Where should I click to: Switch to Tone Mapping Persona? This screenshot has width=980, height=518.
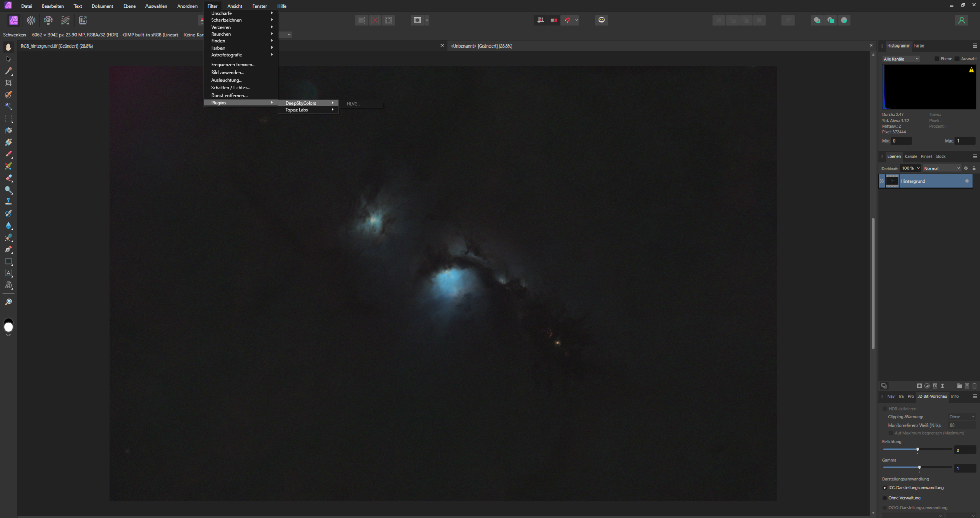pyautogui.click(x=65, y=20)
